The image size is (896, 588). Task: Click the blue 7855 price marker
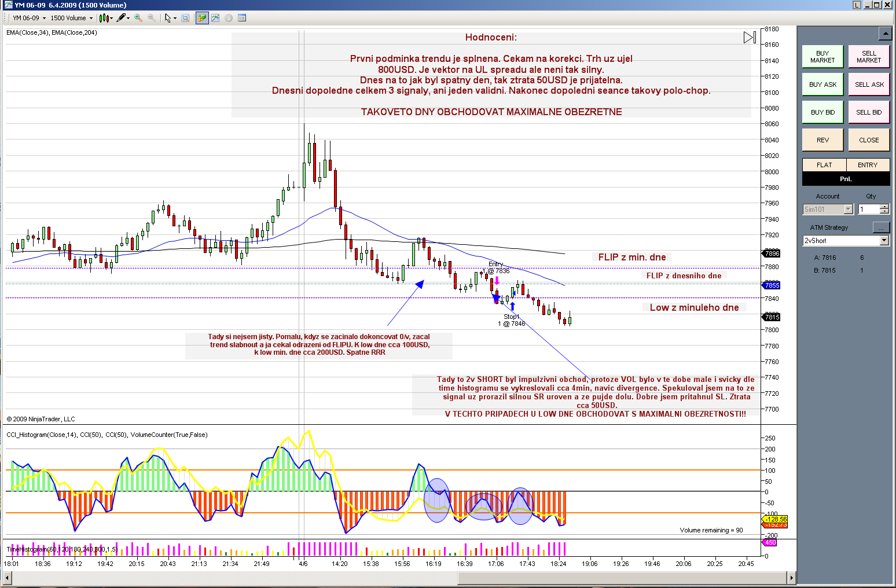pyautogui.click(x=772, y=285)
